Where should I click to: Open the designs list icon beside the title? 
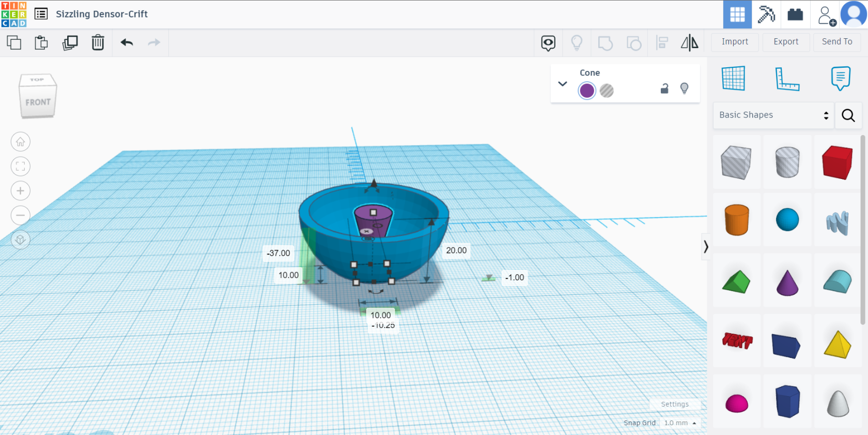point(41,14)
